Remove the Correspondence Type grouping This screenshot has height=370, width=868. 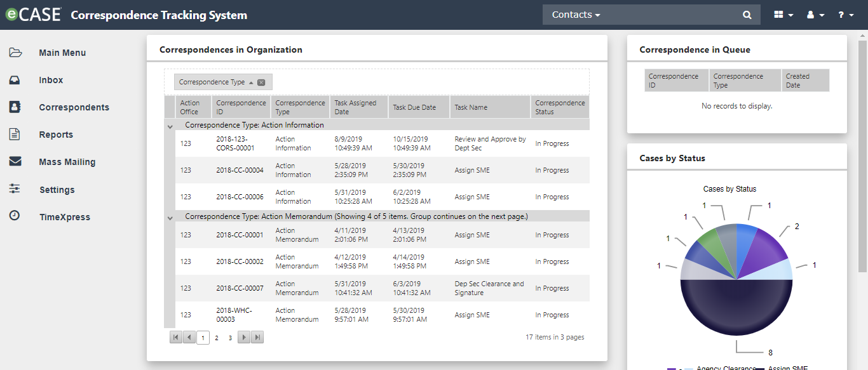coord(261,82)
